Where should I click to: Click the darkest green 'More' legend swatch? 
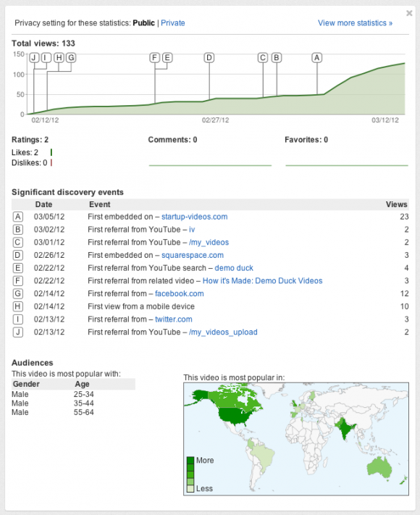[x=190, y=460]
